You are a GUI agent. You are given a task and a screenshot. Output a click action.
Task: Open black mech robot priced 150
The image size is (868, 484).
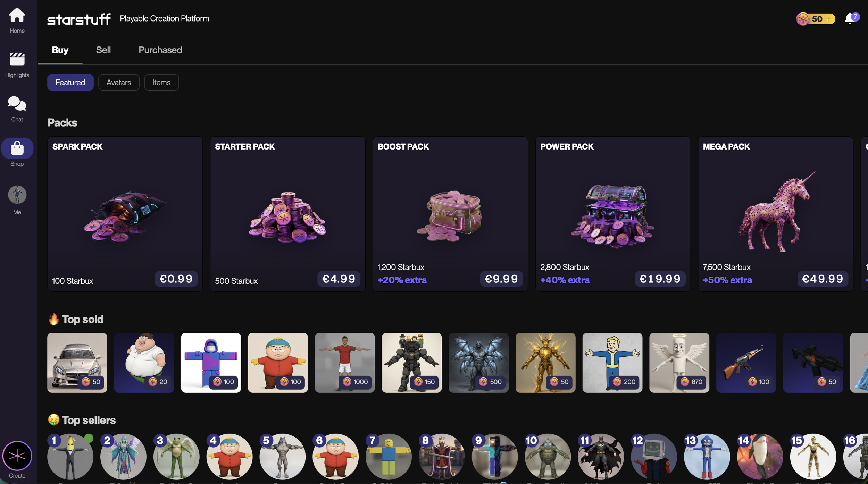(412, 363)
